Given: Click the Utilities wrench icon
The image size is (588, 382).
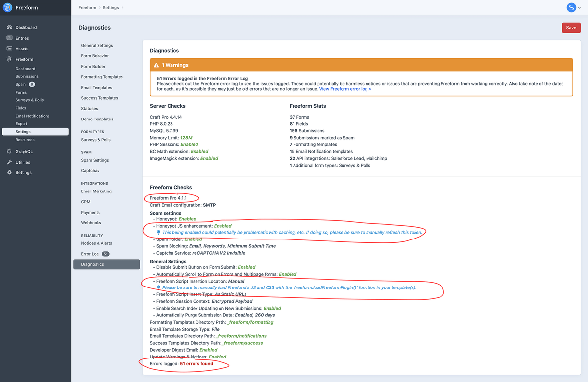Looking at the screenshot, I should point(9,162).
